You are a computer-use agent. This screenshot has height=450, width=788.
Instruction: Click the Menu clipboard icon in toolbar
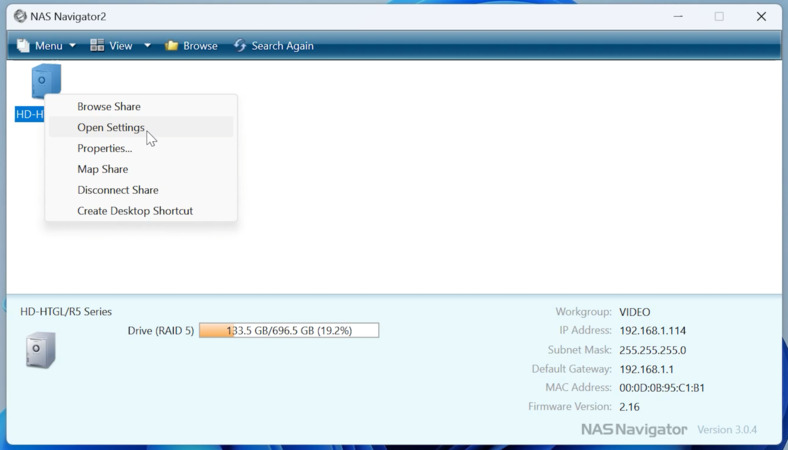coord(23,46)
